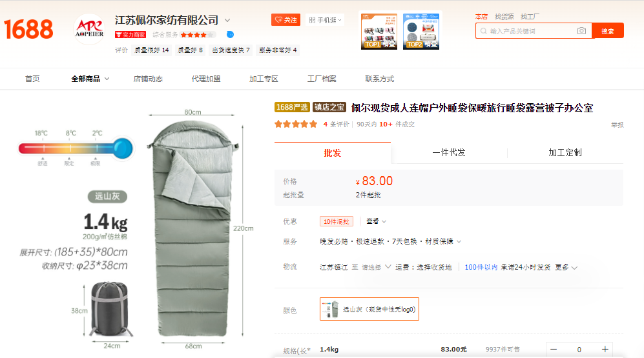
Task: Click the temperature rating slider knob
Action: point(123,148)
